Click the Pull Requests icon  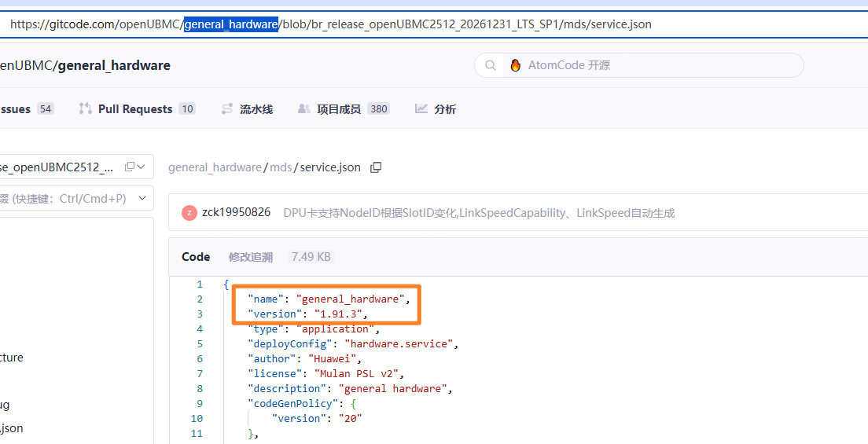point(86,109)
